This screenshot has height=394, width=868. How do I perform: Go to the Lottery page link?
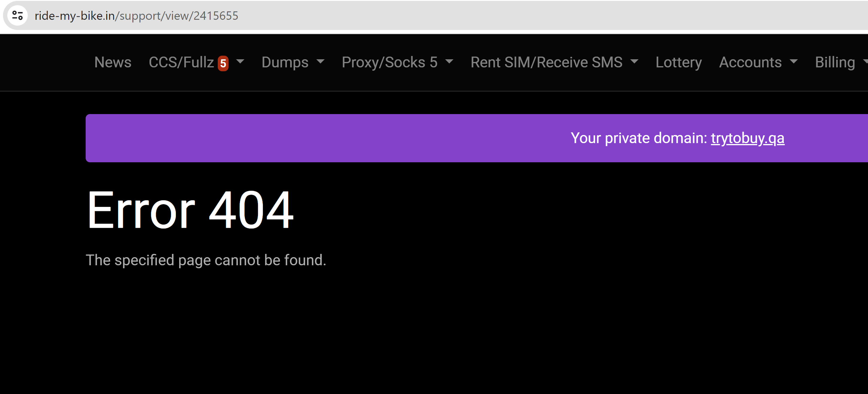point(678,62)
